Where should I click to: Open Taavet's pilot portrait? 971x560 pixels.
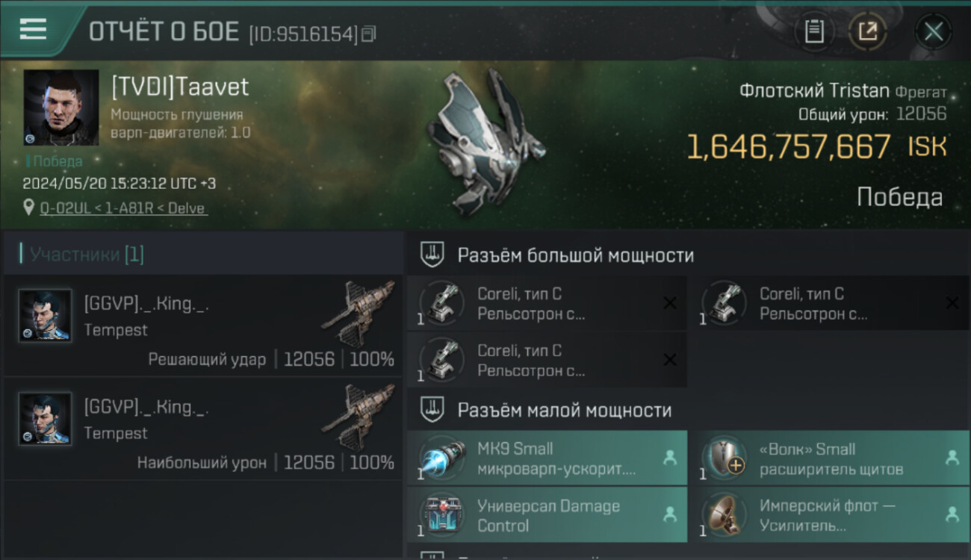61,108
